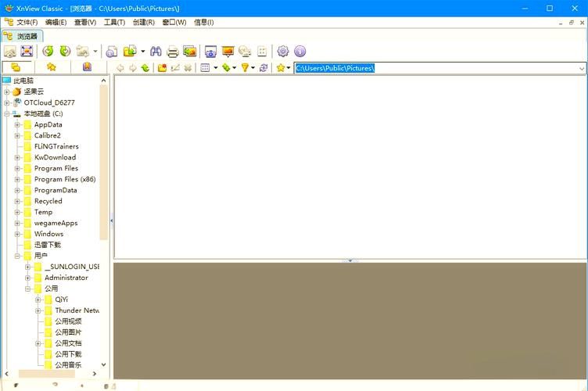Click the JPEG lossless transform icon
This screenshot has width=588, height=391.
(83, 51)
